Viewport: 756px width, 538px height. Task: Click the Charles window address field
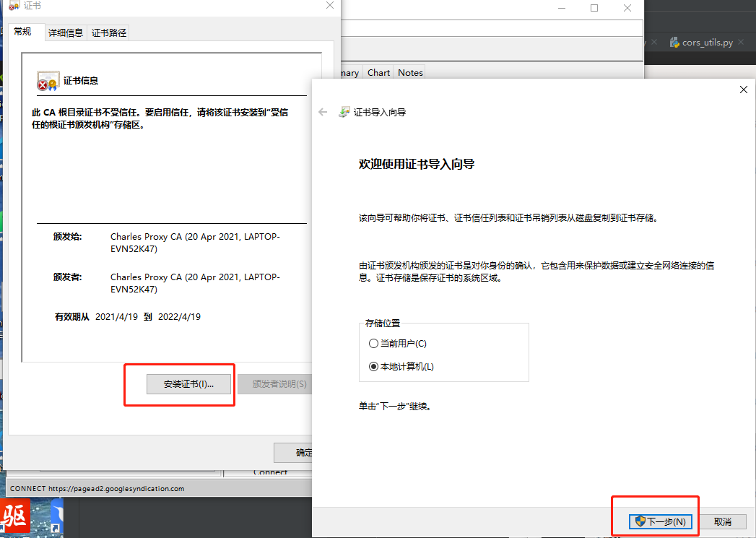click(x=492, y=28)
